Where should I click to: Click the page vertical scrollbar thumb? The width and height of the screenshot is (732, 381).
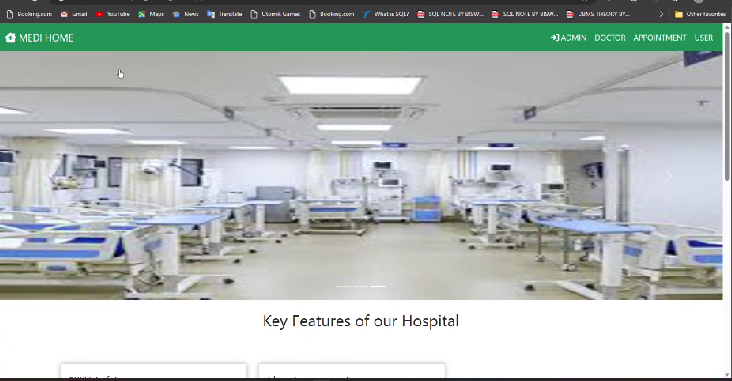pos(727,106)
